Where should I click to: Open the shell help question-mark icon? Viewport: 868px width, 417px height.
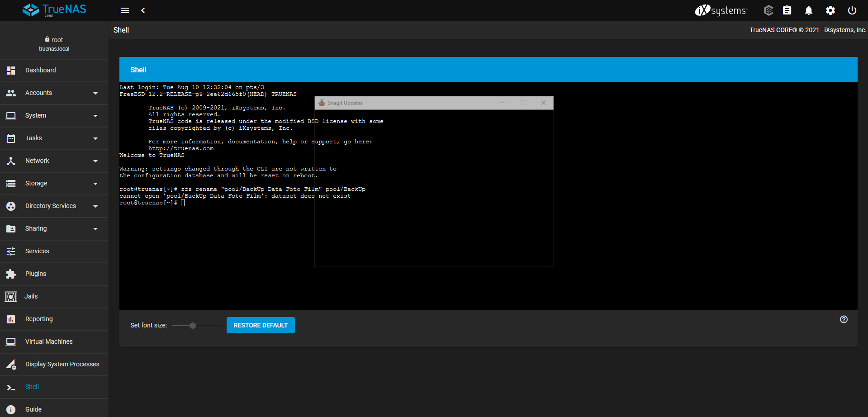pyautogui.click(x=844, y=319)
